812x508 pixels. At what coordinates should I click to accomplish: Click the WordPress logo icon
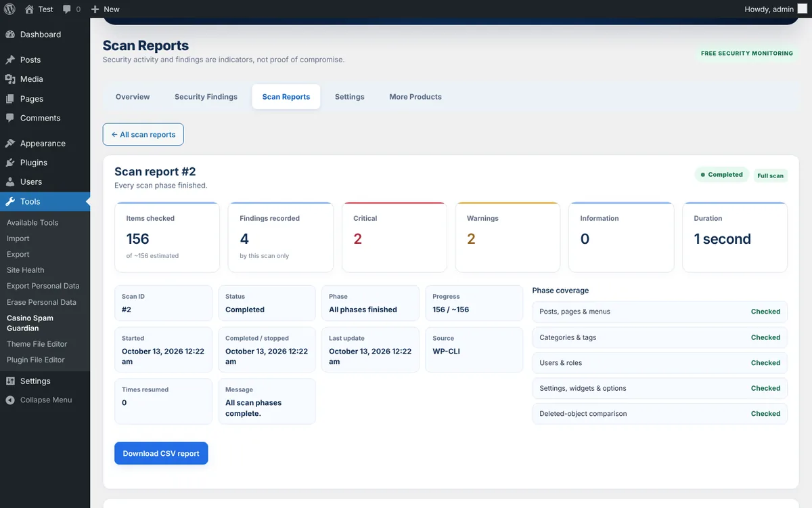pyautogui.click(x=9, y=9)
